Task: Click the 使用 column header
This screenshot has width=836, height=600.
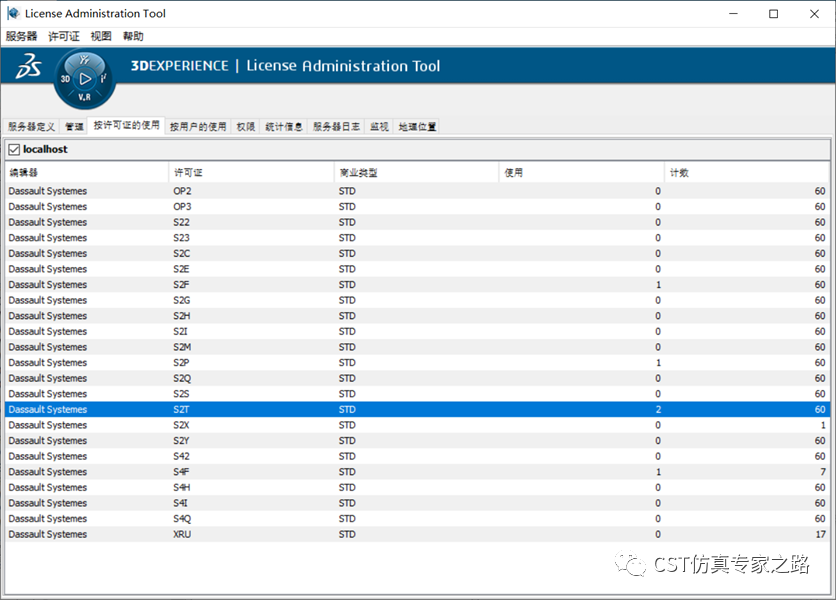Action: point(582,172)
